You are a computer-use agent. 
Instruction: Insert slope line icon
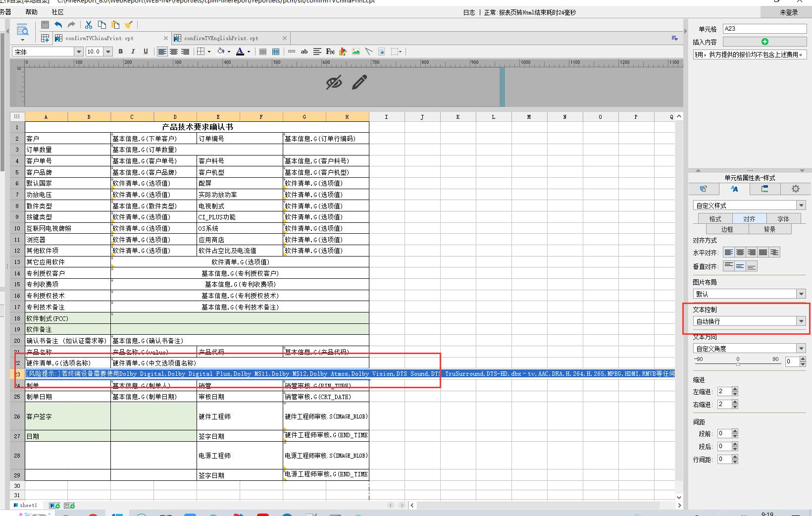point(369,52)
